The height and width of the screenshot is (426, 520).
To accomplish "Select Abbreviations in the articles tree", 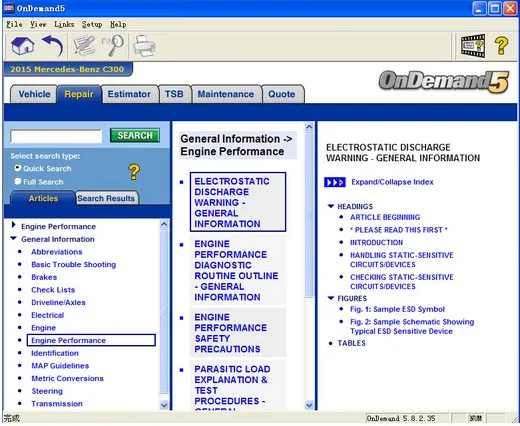I will click(x=57, y=252).
